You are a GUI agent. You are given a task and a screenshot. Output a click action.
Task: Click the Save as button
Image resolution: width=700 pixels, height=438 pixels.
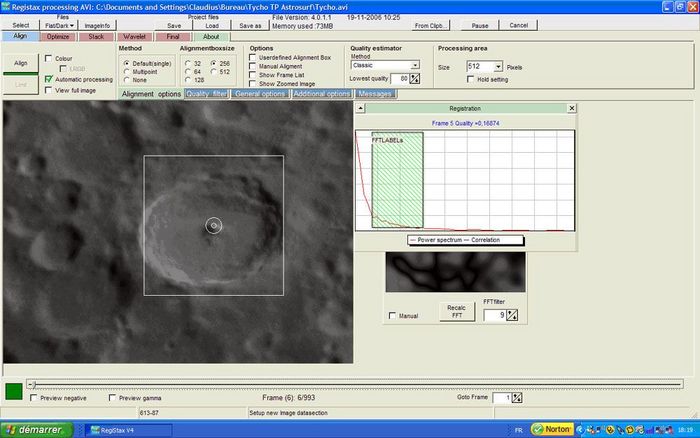coord(250,25)
